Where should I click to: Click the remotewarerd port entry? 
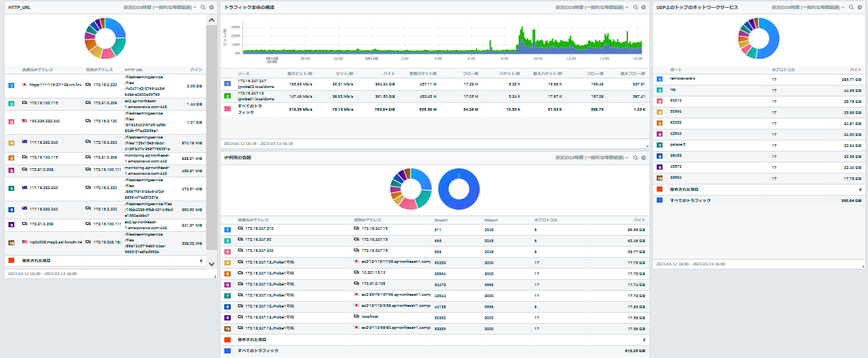coord(682,78)
